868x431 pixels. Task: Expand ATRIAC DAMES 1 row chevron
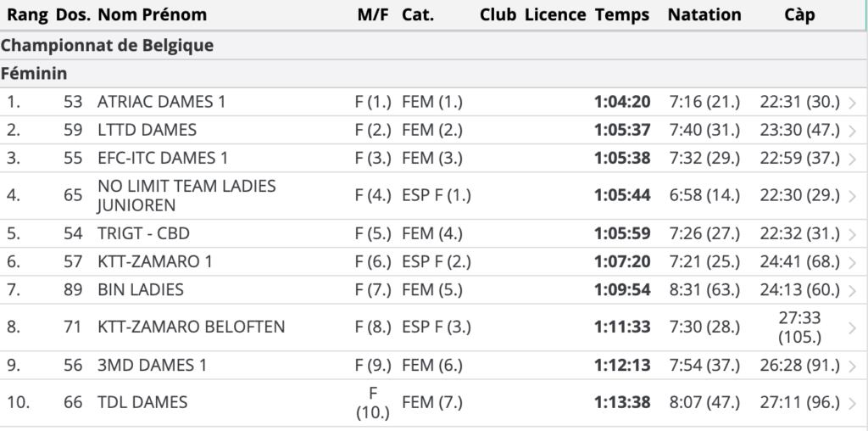(x=853, y=103)
